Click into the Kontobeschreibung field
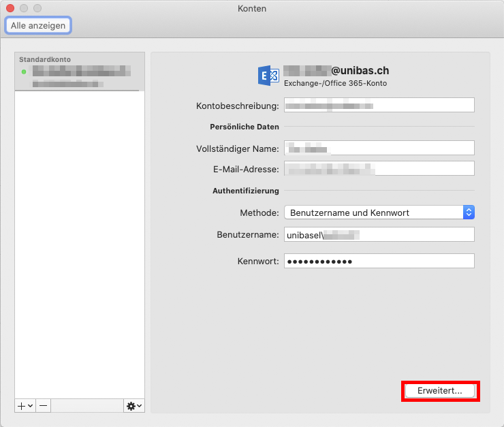The image size is (504, 427). [379, 106]
